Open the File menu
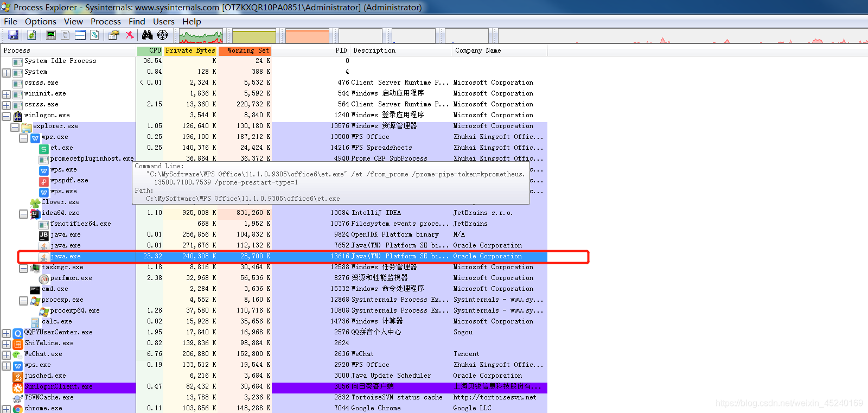The width and height of the screenshot is (868, 413). 11,22
